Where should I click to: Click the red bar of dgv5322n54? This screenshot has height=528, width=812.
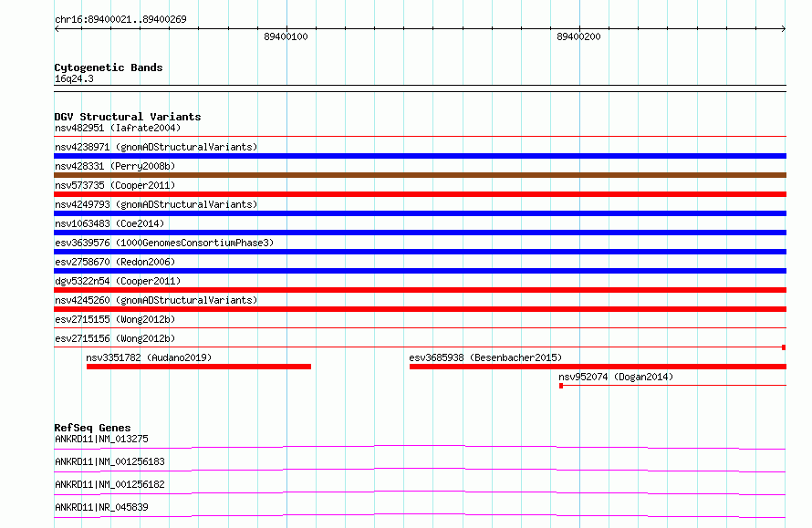pos(420,290)
